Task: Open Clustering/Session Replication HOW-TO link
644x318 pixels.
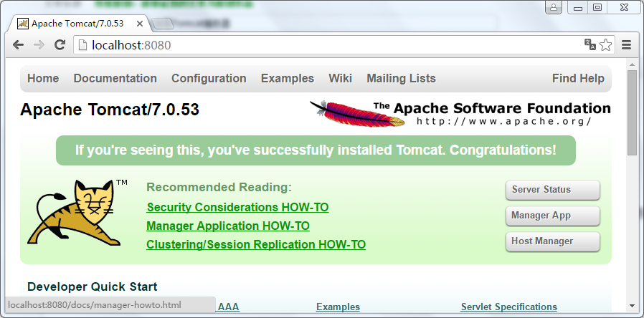Action: point(256,244)
